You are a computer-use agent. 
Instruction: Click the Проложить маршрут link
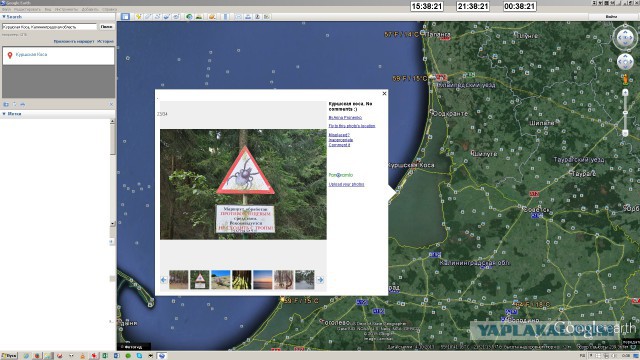click(74, 41)
